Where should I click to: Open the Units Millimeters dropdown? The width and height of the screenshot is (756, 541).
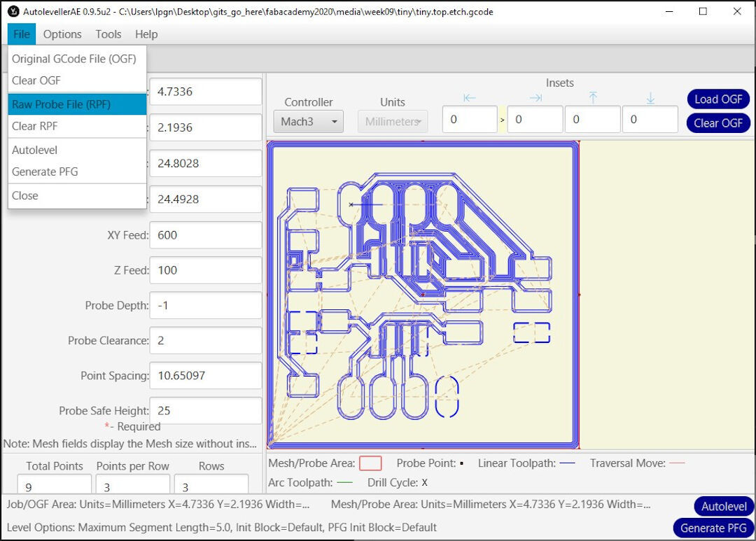pyautogui.click(x=393, y=122)
